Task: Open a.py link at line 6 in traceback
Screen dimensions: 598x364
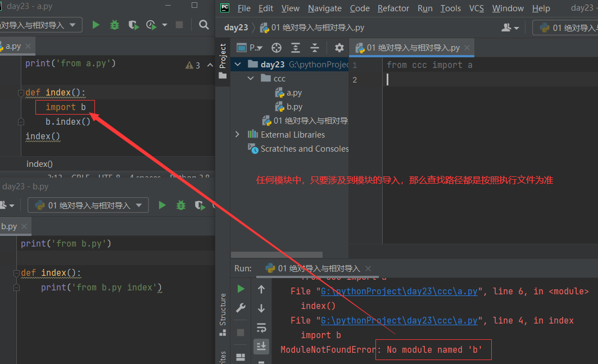Action: [x=399, y=291]
